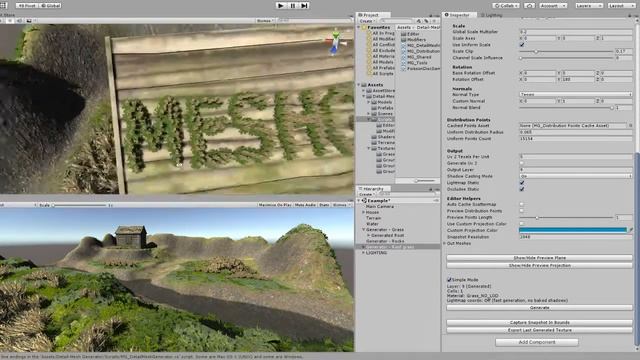The height and width of the screenshot is (360, 640).
Task: Click the Modifiers folder icon in file list
Action: (x=403, y=40)
